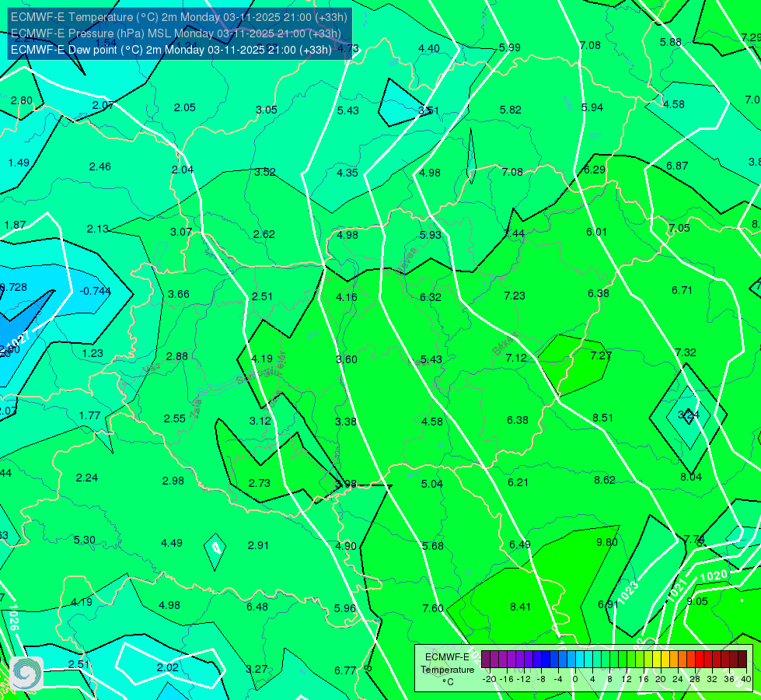This screenshot has height=700, width=761.
Task: Click the map value '8.62'
Action: point(605,480)
